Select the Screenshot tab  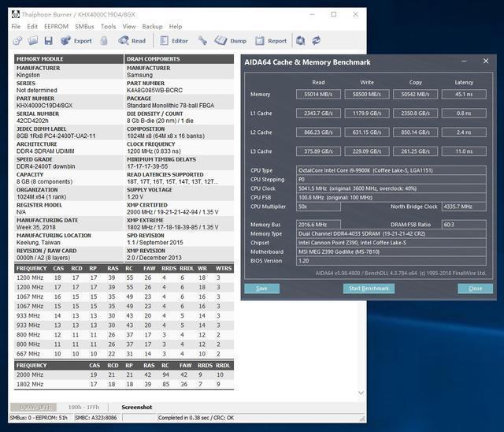[136, 408]
